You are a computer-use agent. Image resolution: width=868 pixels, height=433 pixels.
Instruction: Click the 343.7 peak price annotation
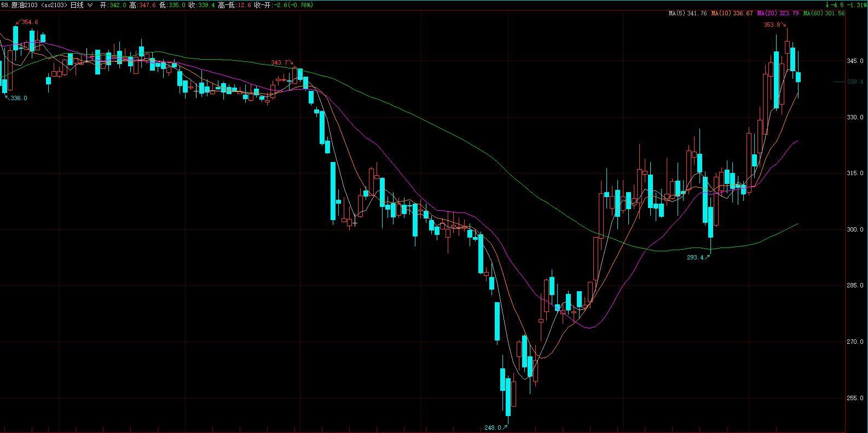279,63
